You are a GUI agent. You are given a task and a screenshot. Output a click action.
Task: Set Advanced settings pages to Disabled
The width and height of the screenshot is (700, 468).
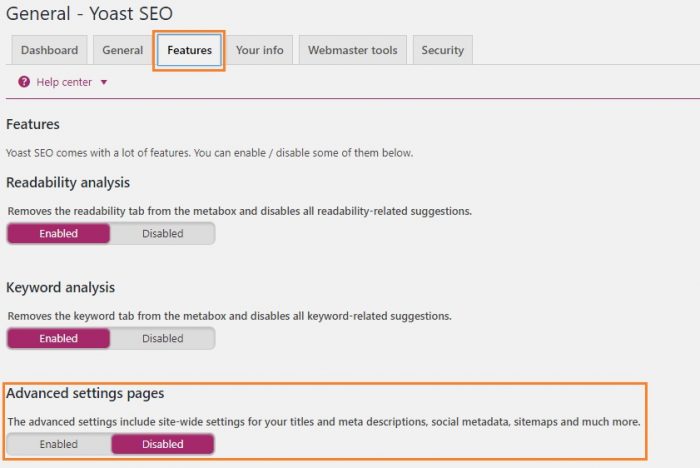pos(162,444)
